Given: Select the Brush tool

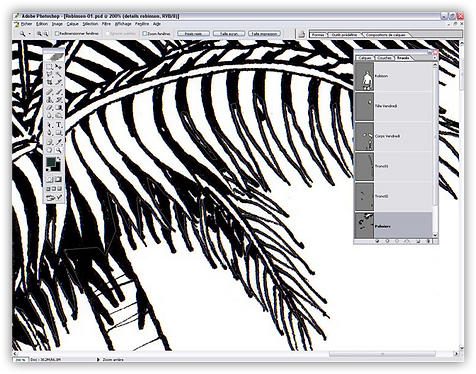Looking at the screenshot, I should click(x=59, y=92).
